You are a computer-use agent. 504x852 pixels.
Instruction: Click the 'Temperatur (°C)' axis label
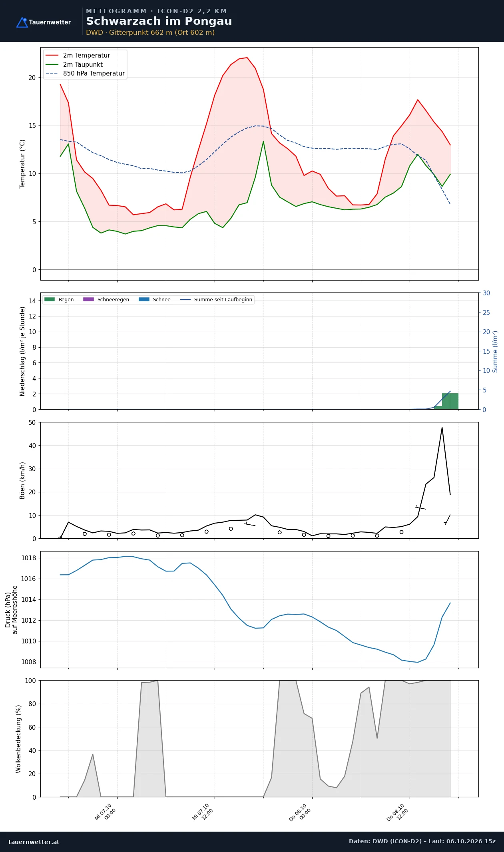click(22, 164)
